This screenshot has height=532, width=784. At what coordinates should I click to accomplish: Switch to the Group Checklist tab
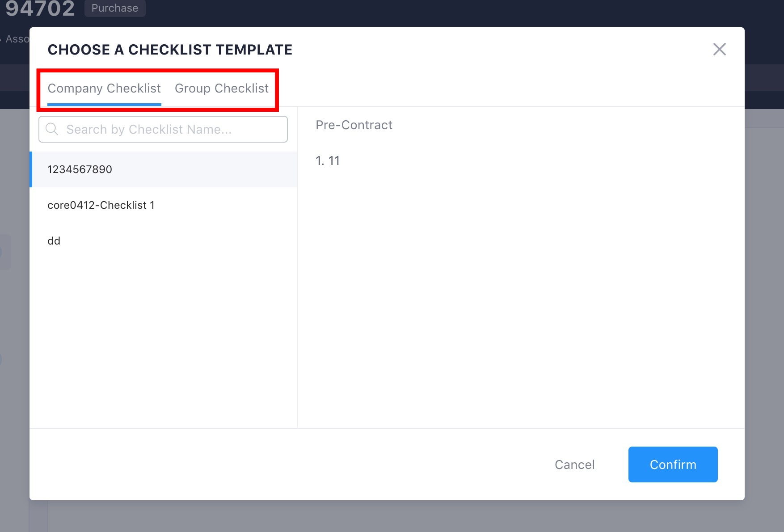[x=222, y=89]
